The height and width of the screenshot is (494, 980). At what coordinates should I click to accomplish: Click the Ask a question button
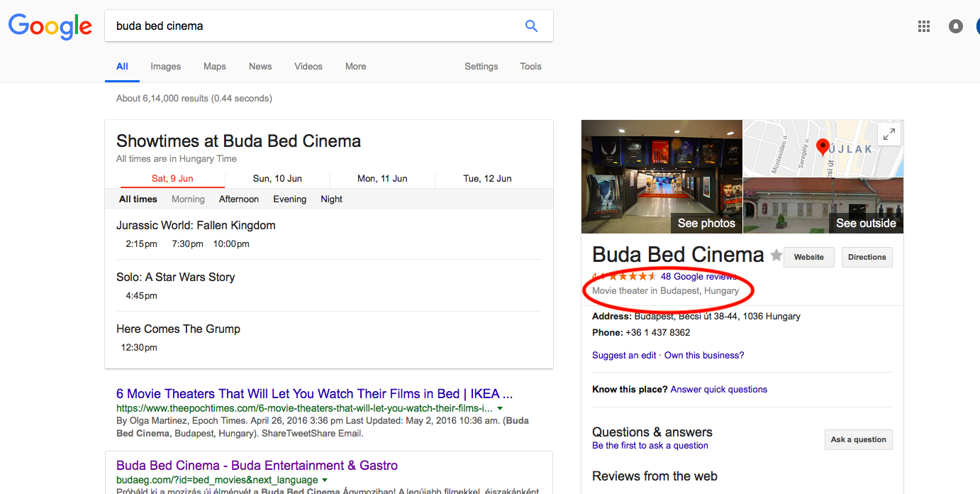click(859, 439)
